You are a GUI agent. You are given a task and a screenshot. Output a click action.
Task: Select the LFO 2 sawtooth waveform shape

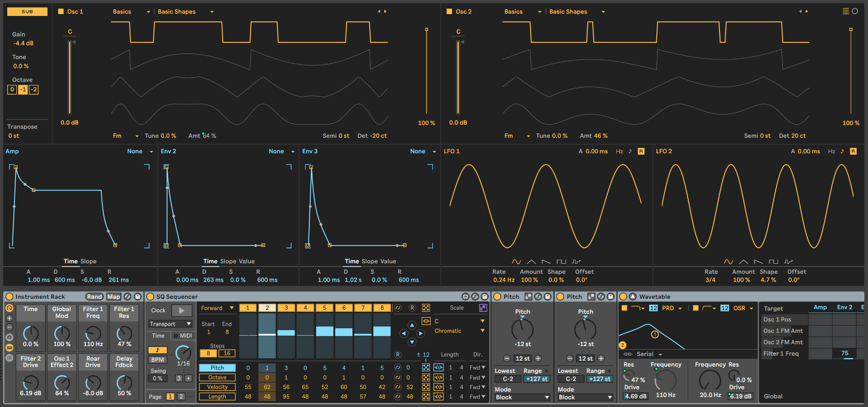coord(758,261)
